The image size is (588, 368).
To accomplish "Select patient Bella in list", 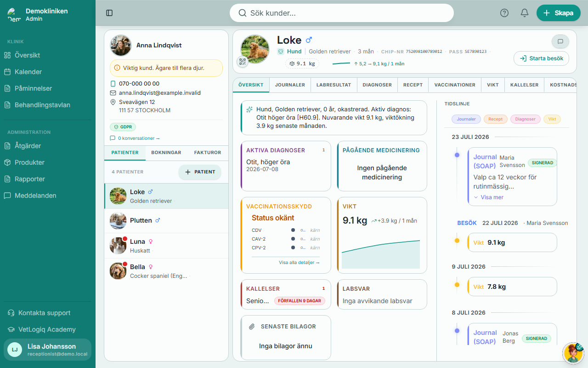I will click(166, 271).
